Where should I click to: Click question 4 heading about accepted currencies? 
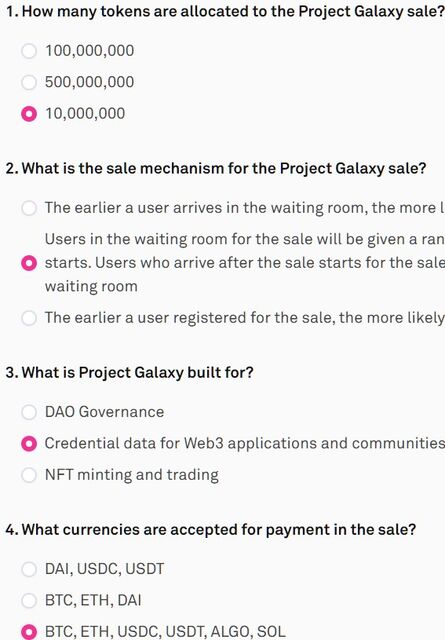(x=211, y=530)
